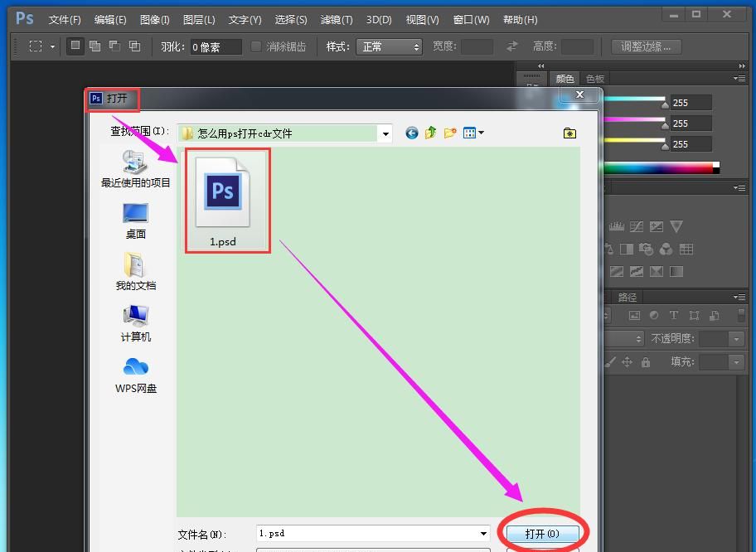Add a Channel Mixer adjustment

(666, 249)
